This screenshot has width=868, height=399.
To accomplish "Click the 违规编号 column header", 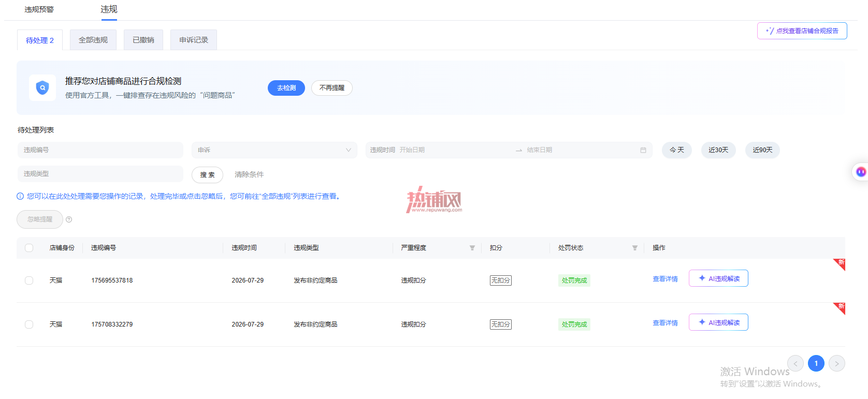I will 104,248.
